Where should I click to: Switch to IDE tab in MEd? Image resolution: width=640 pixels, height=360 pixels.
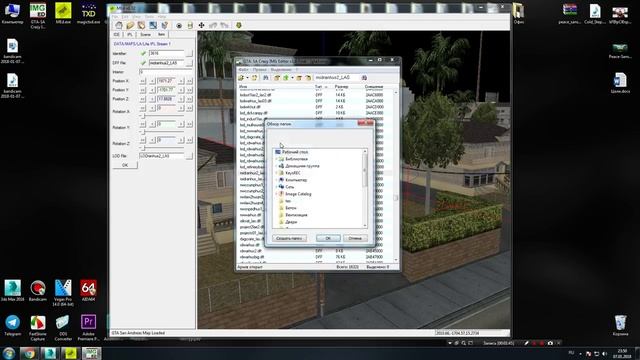click(116, 35)
